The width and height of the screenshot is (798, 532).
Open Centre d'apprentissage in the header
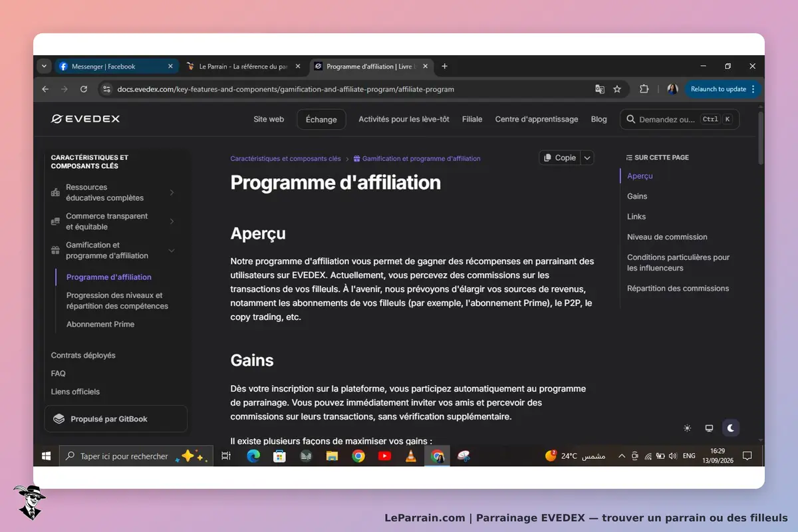click(x=537, y=119)
